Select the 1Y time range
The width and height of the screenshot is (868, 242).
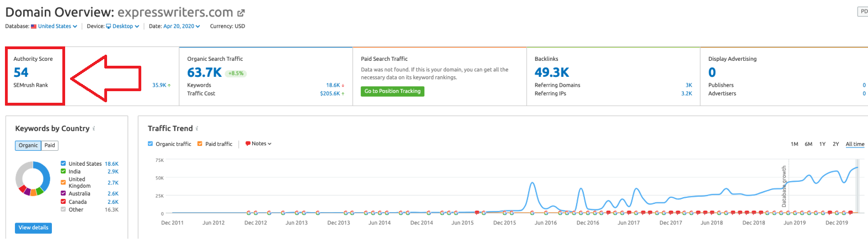(x=822, y=144)
